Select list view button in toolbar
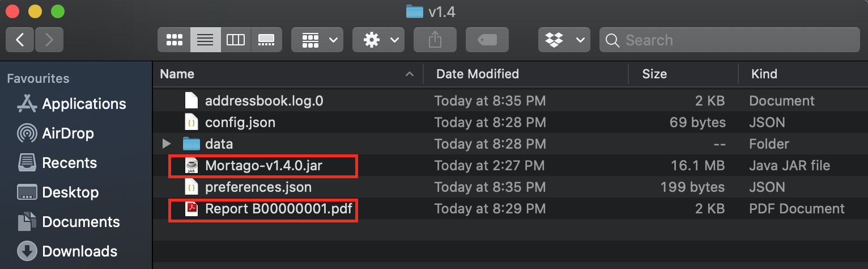Viewport: 868px width, 269px height. 205,40
